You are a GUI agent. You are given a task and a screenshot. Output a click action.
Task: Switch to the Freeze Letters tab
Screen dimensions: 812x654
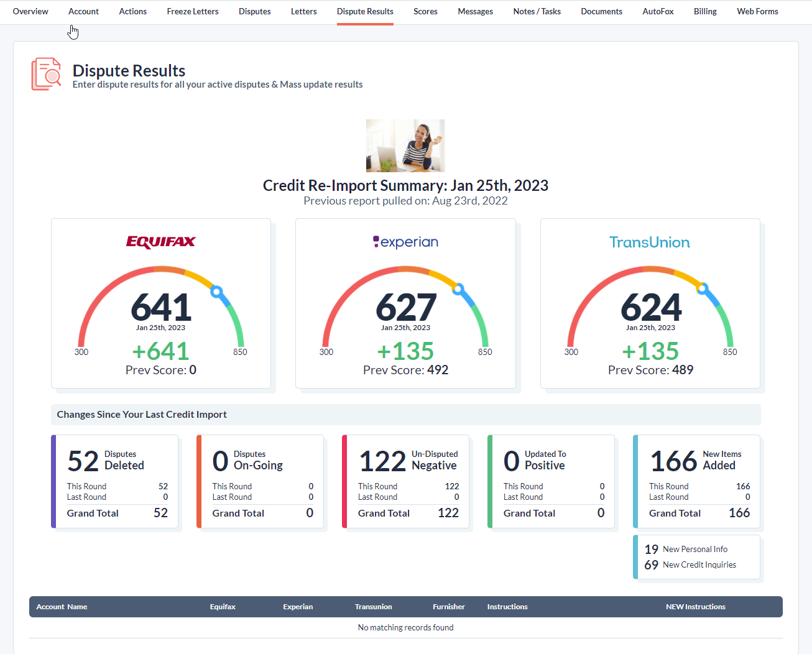pos(193,11)
